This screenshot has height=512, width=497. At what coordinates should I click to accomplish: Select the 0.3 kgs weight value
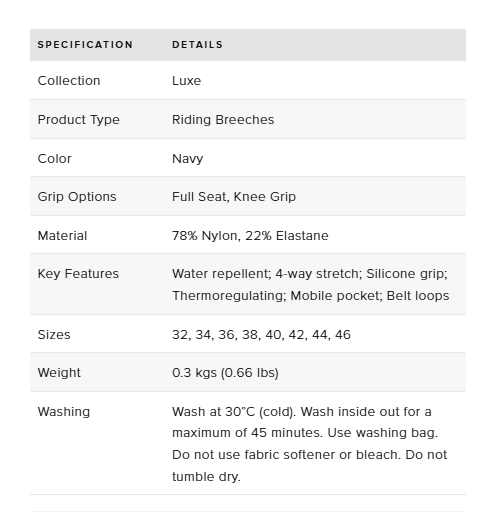(x=225, y=373)
